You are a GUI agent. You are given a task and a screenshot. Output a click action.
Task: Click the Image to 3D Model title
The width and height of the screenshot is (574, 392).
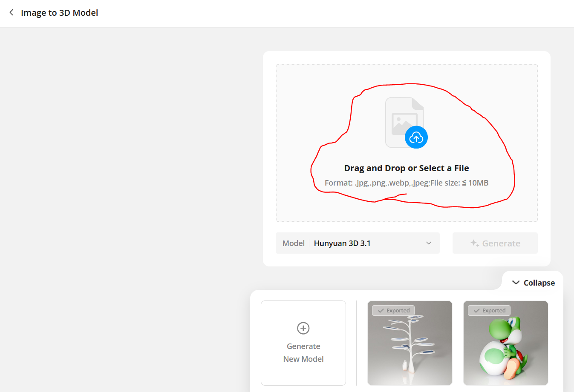(x=60, y=13)
